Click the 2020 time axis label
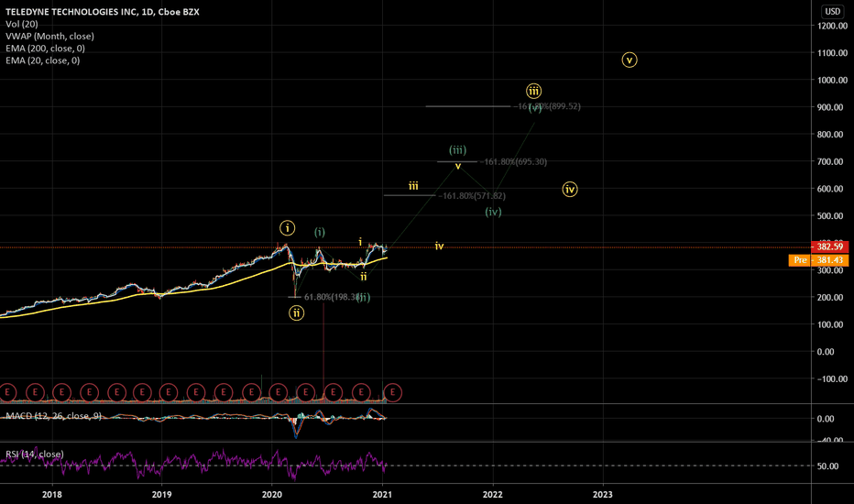The image size is (854, 504). (x=272, y=495)
